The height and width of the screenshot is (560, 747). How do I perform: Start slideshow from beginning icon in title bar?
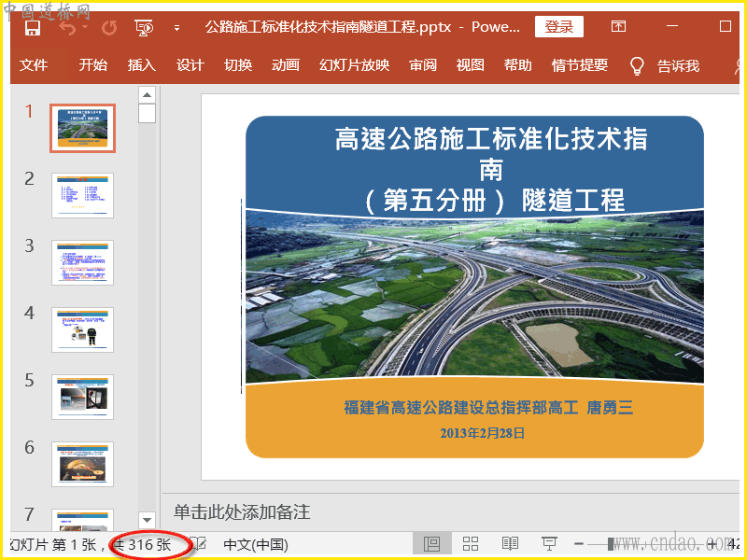tap(144, 27)
